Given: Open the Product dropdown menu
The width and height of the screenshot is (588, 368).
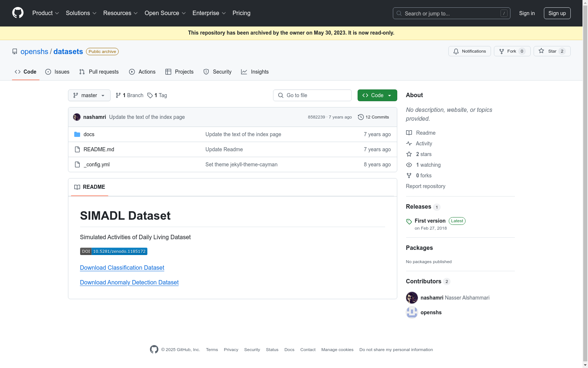Looking at the screenshot, I should tap(46, 13).
